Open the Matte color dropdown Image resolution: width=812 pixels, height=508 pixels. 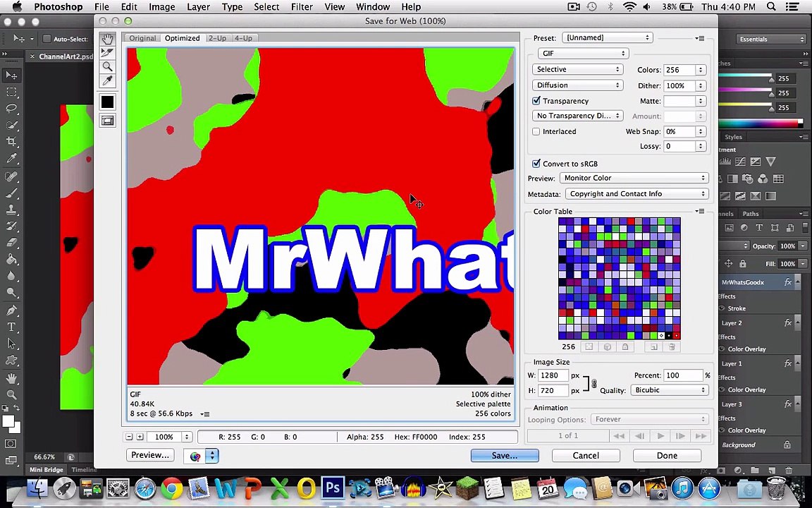tap(701, 101)
